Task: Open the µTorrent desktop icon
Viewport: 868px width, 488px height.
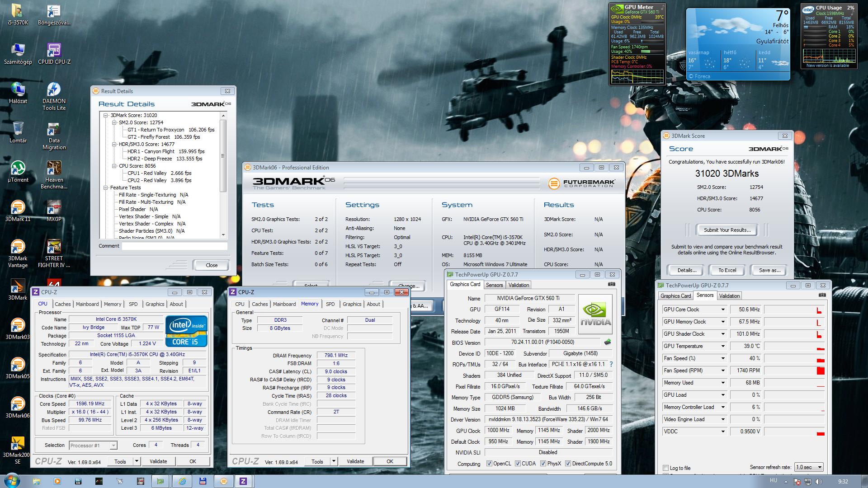Action: pos(18,171)
